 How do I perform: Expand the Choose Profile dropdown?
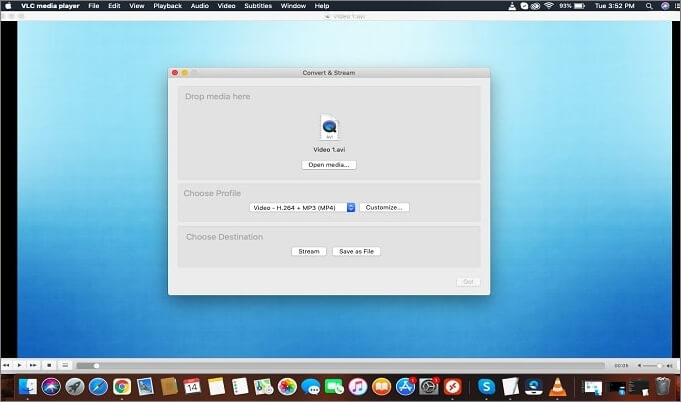pyautogui.click(x=302, y=207)
